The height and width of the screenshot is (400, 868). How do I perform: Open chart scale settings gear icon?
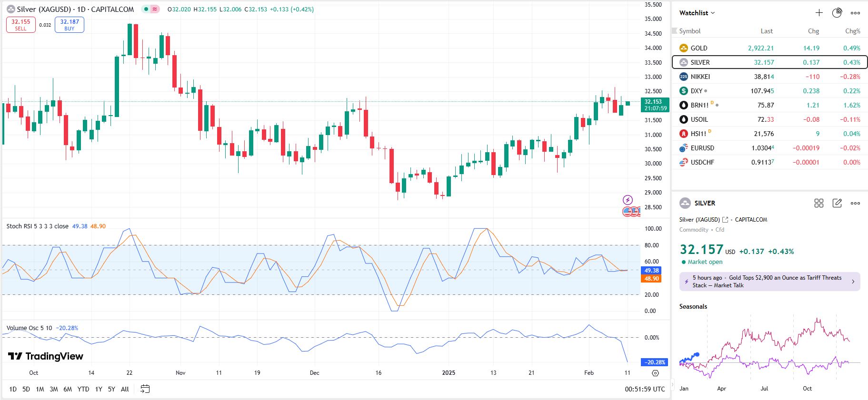point(656,373)
